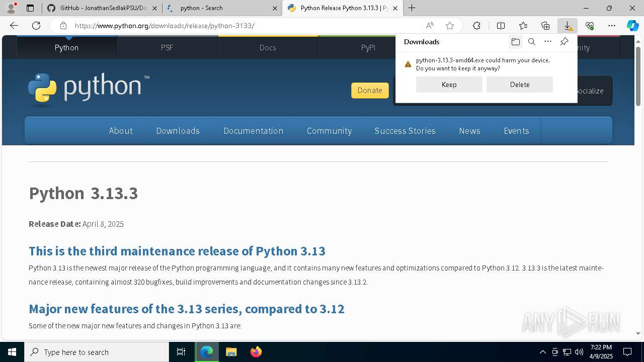The width and height of the screenshot is (644, 362).
Task: Open the News navigation menu
Action: point(469,131)
